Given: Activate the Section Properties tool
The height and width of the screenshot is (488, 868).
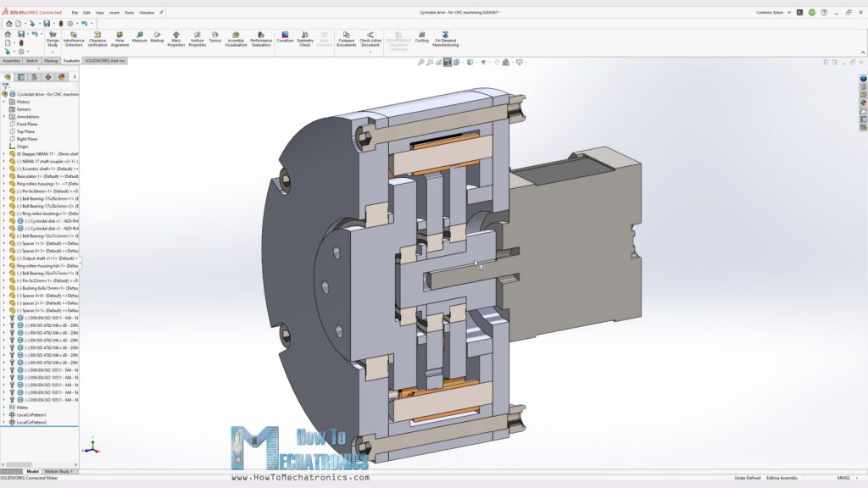Looking at the screenshot, I should click(x=196, y=38).
